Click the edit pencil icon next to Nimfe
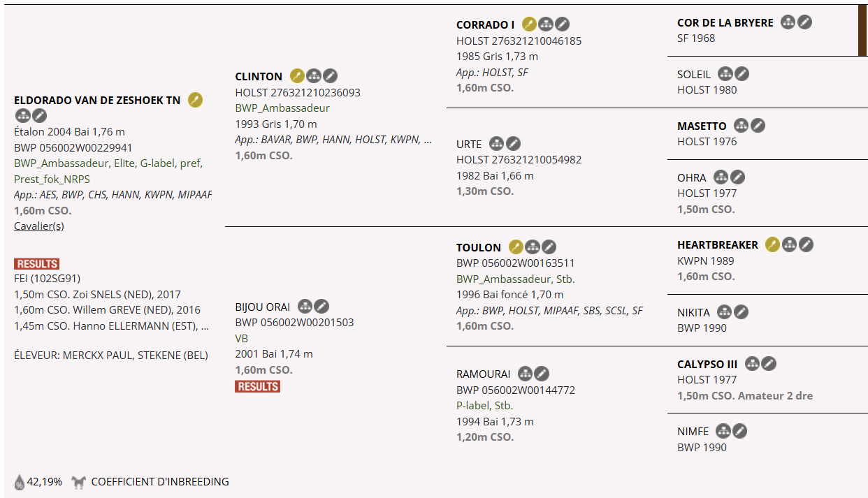Screen dimensions: 868x498 tap(740, 431)
